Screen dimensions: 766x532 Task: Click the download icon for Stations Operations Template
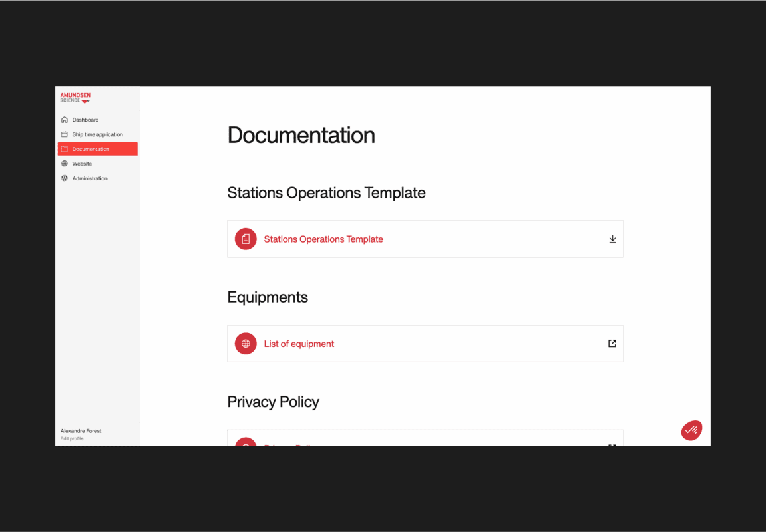pos(612,239)
